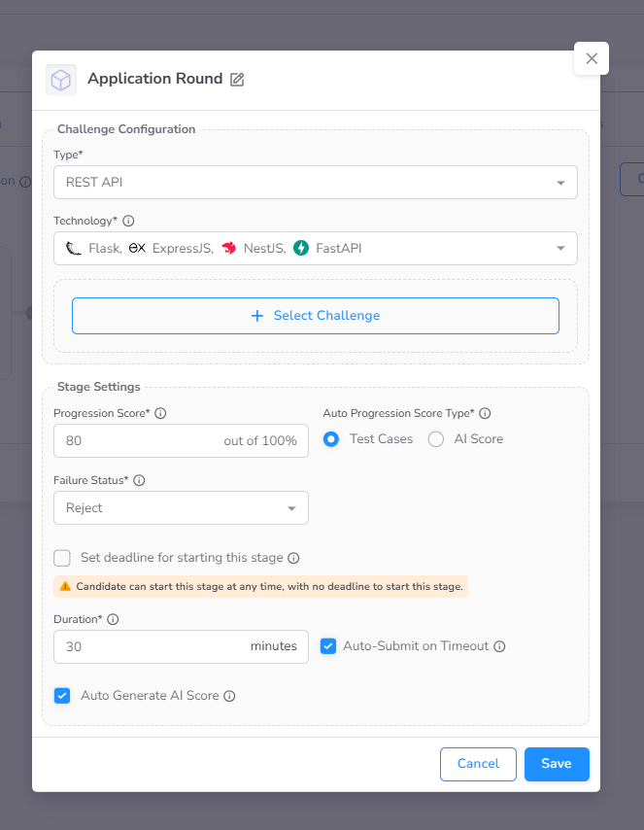Disable Auto Generate AI Score
Screen dimensions: 644x830
(62, 695)
